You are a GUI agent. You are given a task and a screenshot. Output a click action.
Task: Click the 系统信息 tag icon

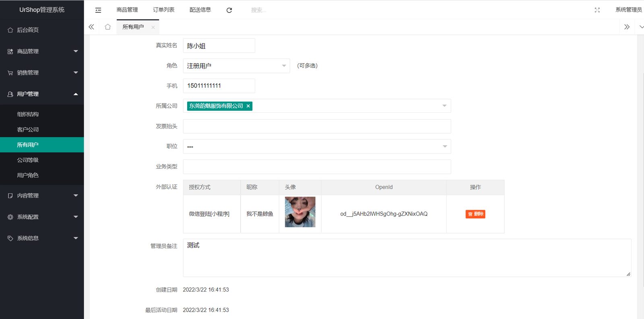click(x=10, y=238)
